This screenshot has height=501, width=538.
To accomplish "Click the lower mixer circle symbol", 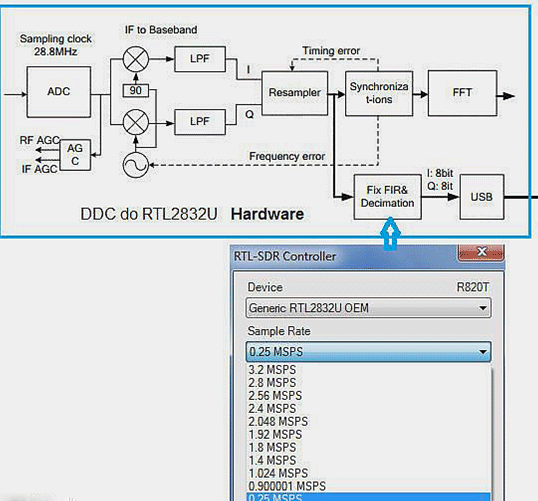I will pyautogui.click(x=136, y=122).
